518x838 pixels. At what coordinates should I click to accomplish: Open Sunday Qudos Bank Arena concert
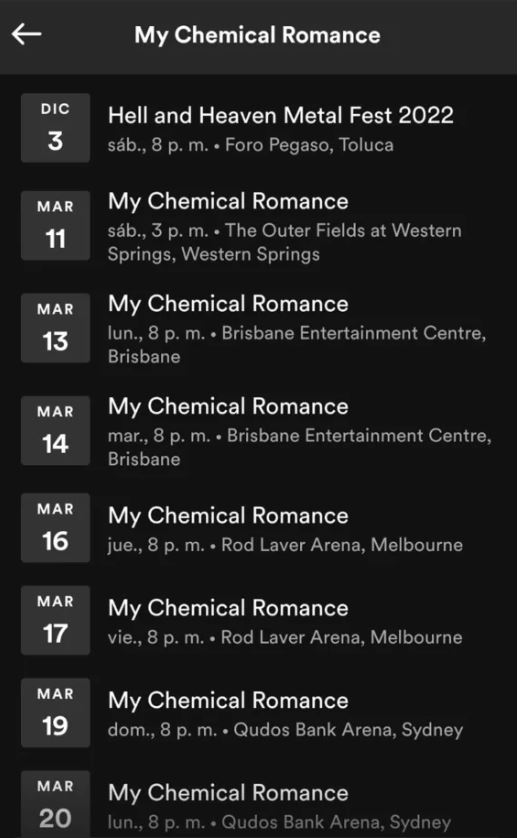point(259,713)
